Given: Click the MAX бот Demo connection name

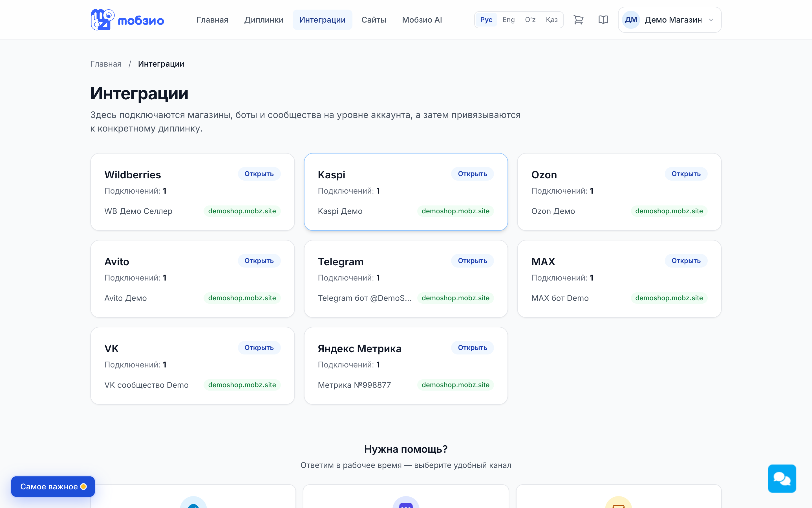Looking at the screenshot, I should click(x=560, y=298).
